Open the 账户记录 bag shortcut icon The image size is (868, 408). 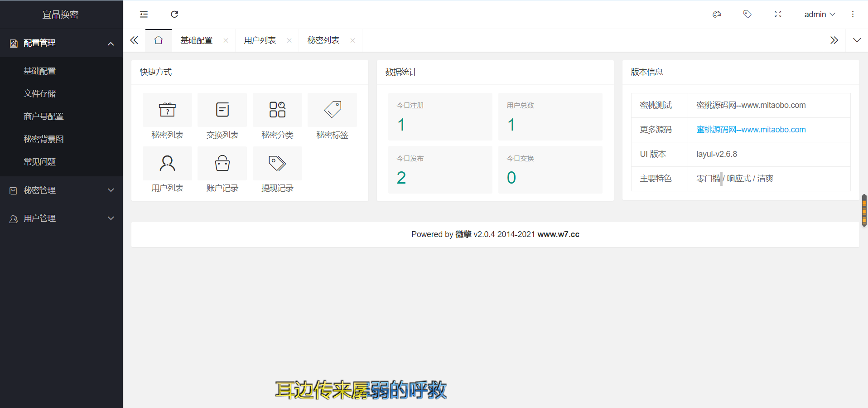coord(222,163)
